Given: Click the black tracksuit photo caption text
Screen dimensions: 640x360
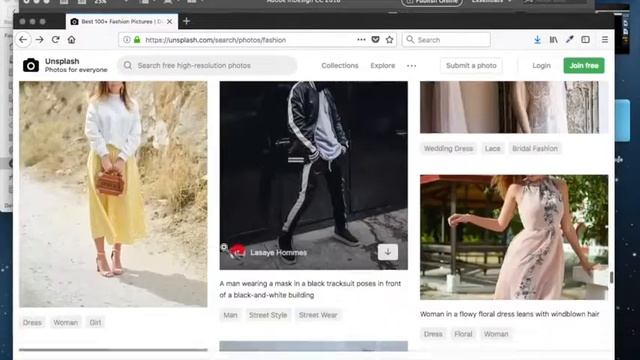Looking at the screenshot, I should (310, 289).
